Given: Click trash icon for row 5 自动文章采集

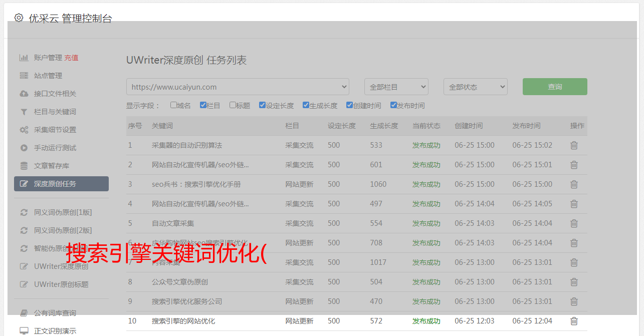Looking at the screenshot, I should 574,223.
